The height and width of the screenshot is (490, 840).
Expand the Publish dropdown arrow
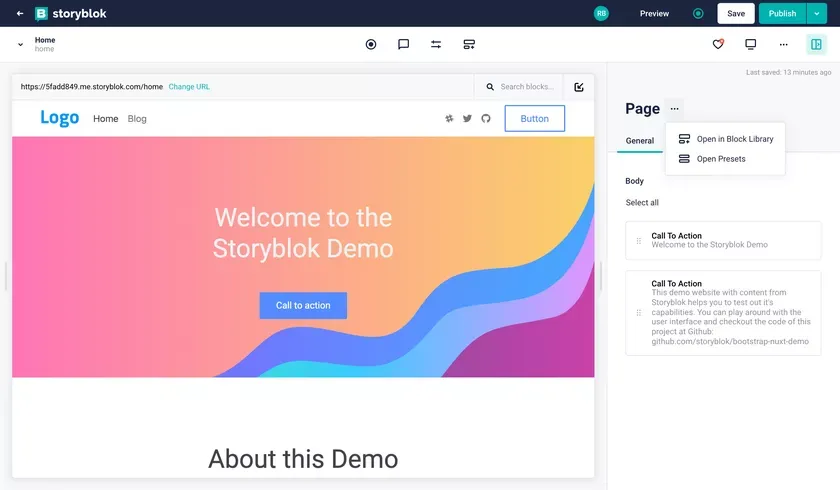(x=816, y=13)
